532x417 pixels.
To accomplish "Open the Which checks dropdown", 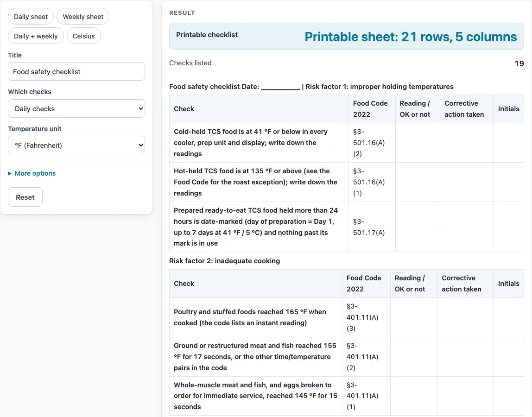I will coord(76,108).
